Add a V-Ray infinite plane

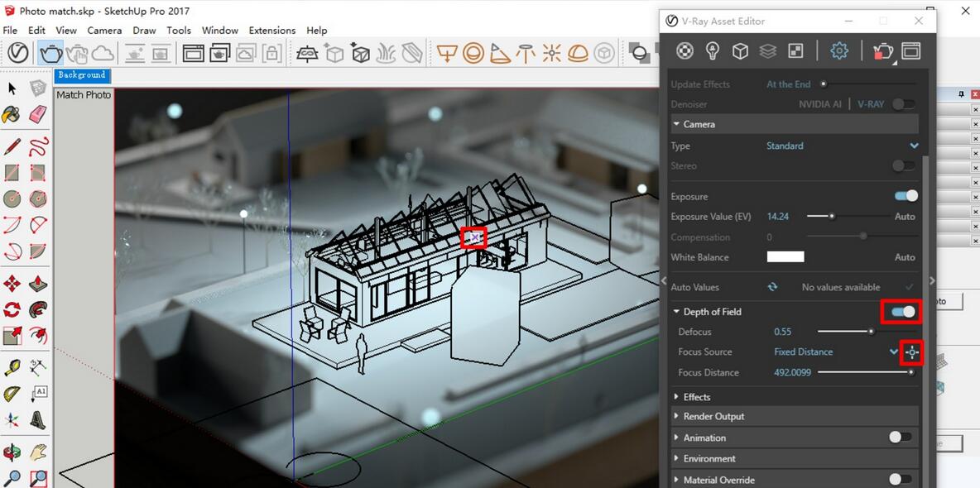[307, 54]
